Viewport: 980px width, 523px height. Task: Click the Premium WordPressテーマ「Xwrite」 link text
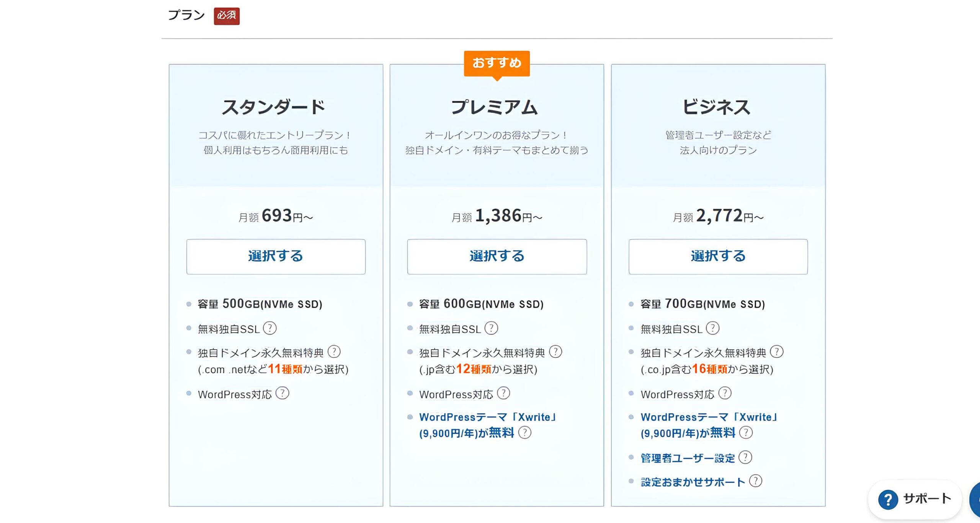pyautogui.click(x=487, y=417)
